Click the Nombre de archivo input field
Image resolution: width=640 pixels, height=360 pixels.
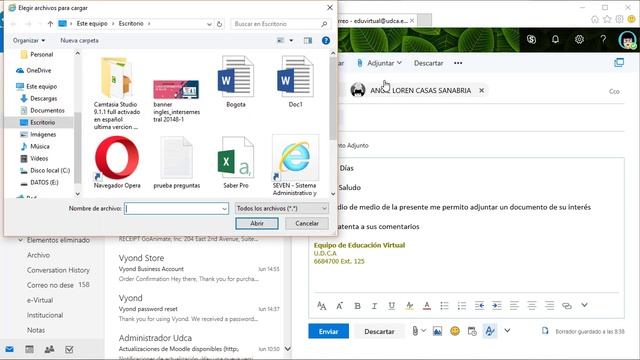coord(176,208)
